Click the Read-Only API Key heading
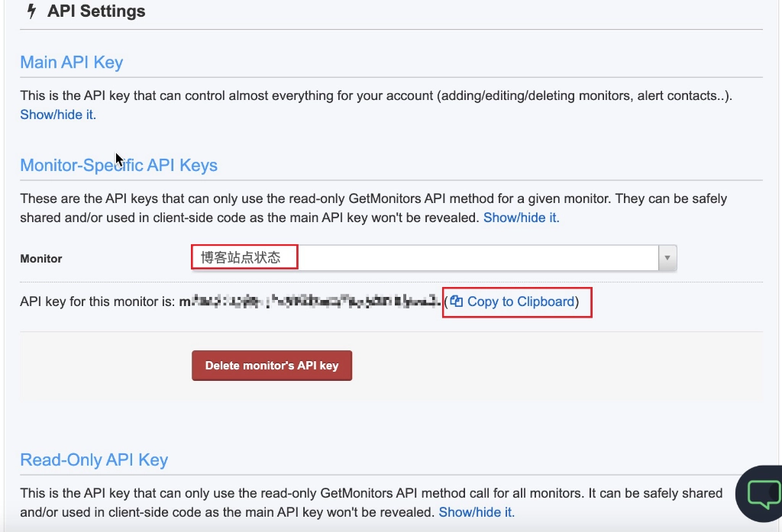 (94, 459)
